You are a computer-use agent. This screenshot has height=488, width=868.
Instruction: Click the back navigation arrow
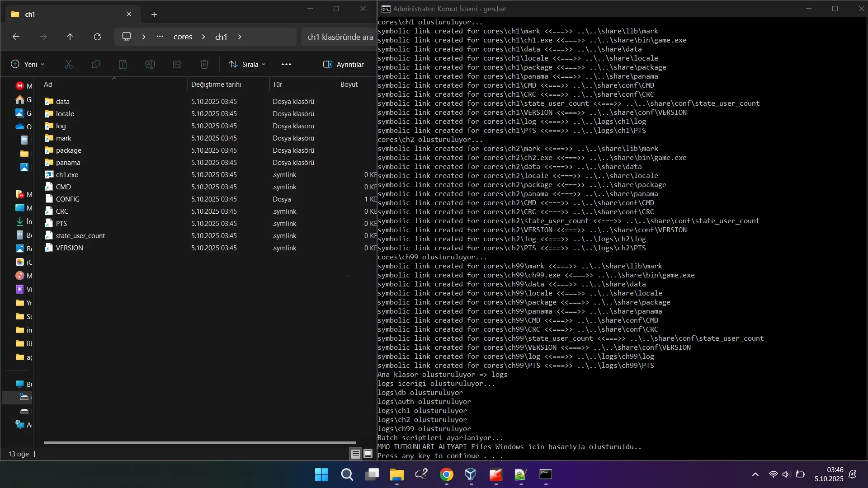[16, 37]
